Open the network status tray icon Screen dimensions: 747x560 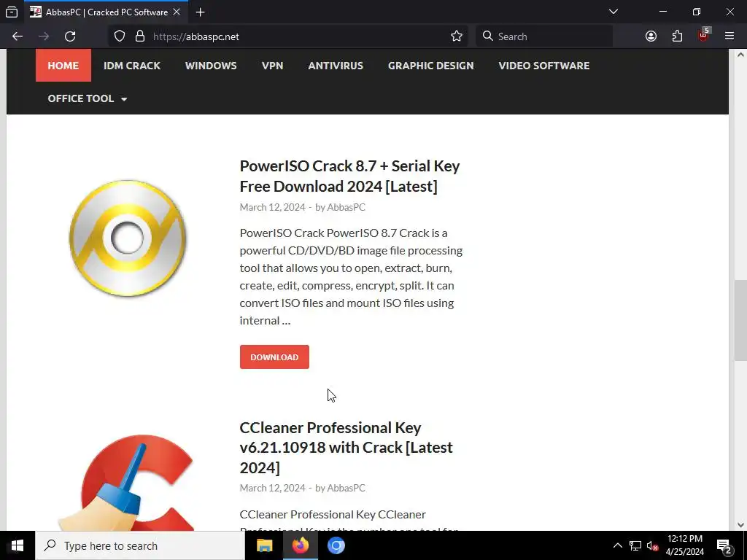click(x=635, y=545)
